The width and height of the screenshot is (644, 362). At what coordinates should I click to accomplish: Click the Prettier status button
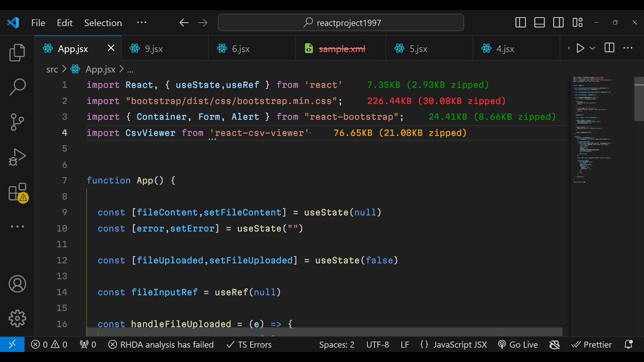592,344
